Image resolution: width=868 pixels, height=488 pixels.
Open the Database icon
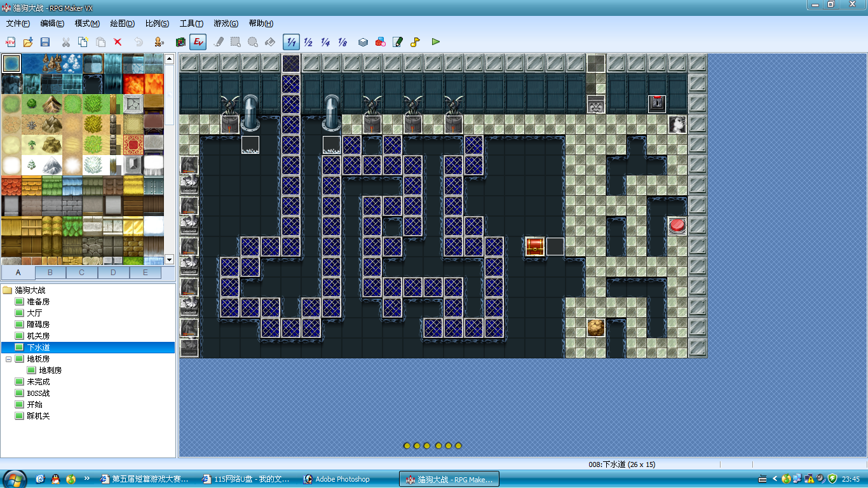[363, 42]
